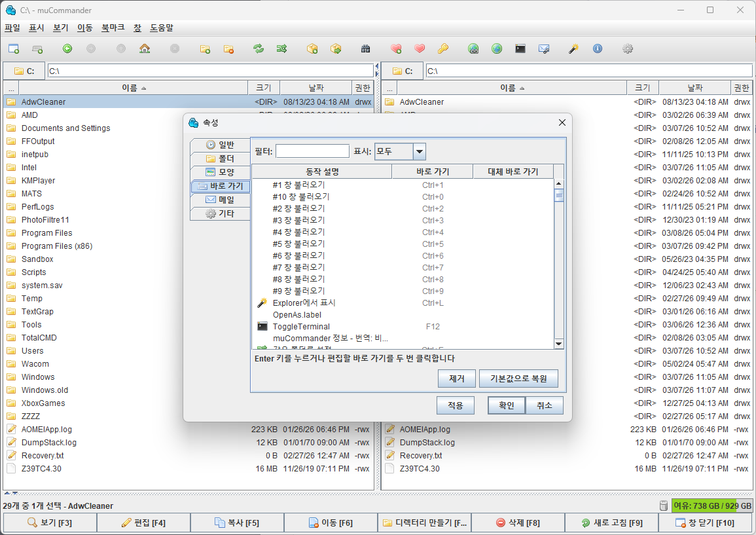Open credentials editor via key icon

pyautogui.click(x=443, y=48)
